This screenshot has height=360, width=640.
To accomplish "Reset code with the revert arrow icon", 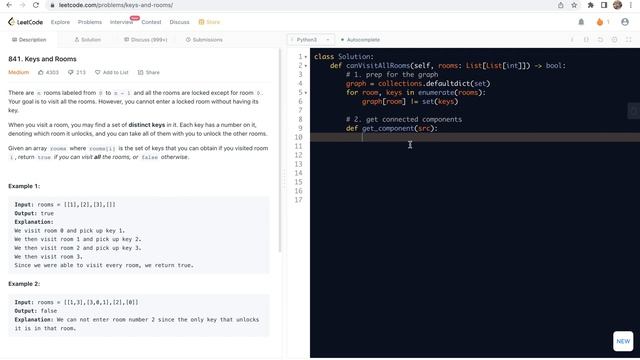I will coord(600,40).
